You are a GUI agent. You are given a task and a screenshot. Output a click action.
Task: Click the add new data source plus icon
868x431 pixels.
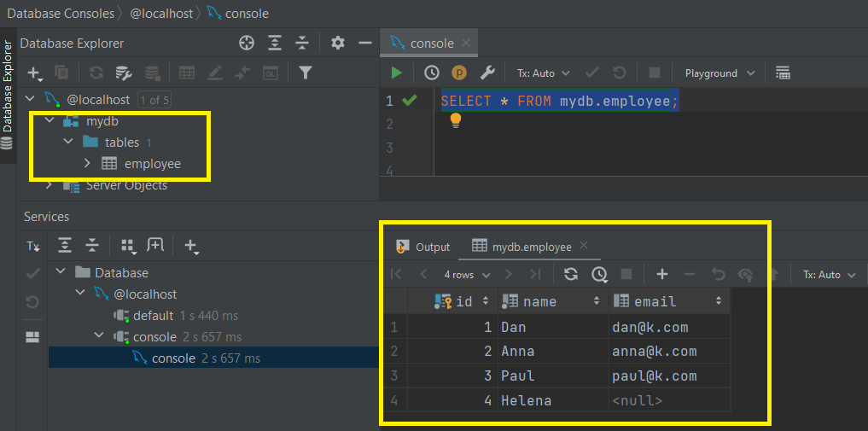(34, 73)
